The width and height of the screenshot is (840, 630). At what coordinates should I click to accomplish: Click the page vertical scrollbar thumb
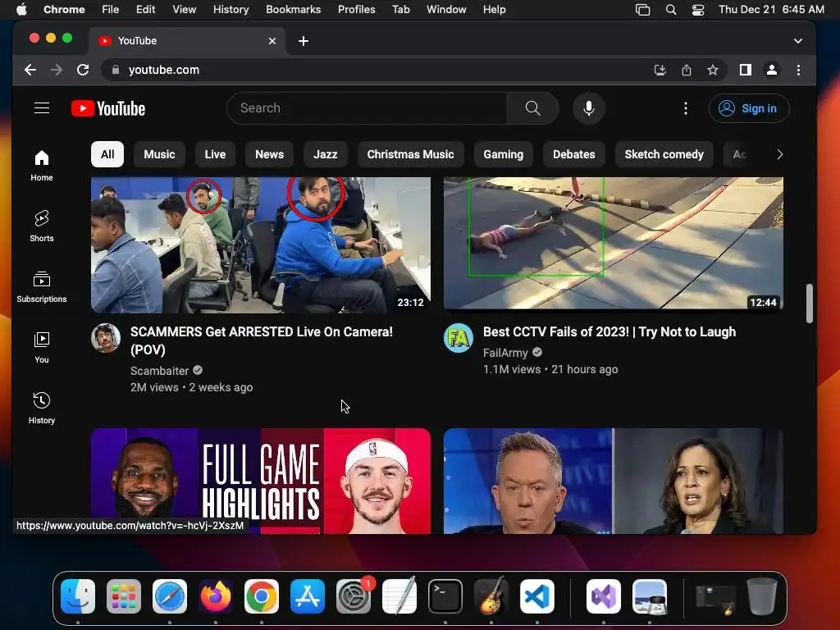(809, 304)
